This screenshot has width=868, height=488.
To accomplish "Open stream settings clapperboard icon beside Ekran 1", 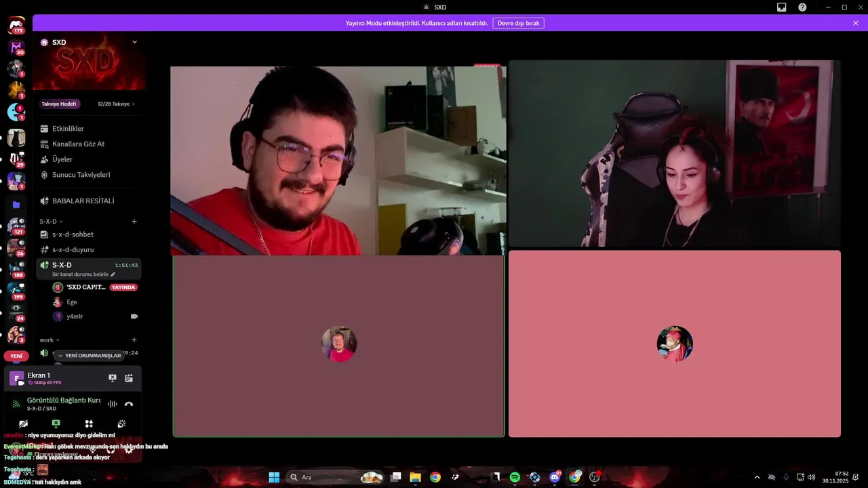I will [129, 378].
